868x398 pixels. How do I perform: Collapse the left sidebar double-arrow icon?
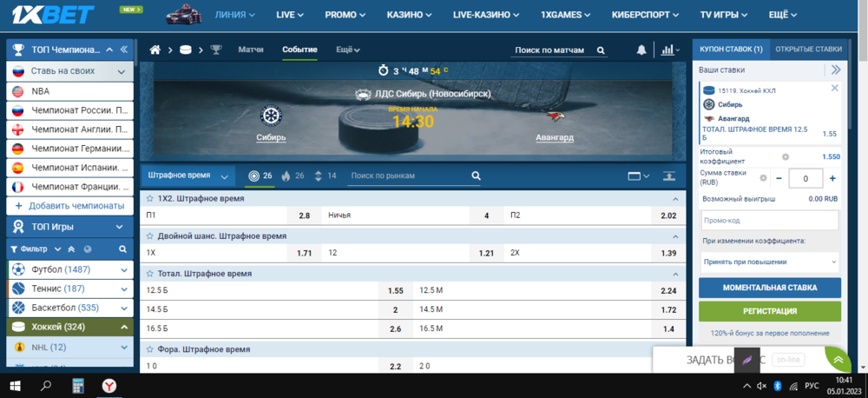click(x=123, y=50)
